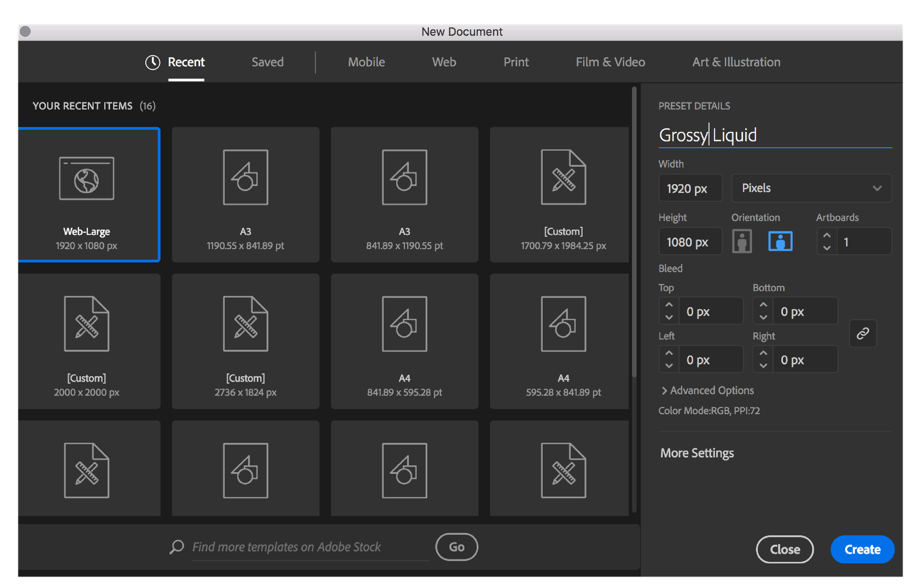The height and width of the screenshot is (588, 918).
Task: Choose the A3 841.89 x 1190.55 pt preset icon
Action: [404, 177]
